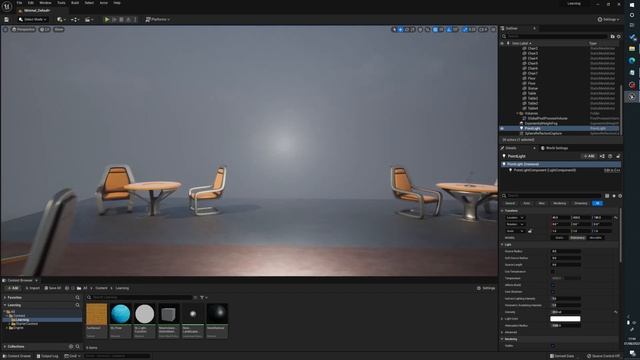
Task: Click the Add component button
Action: pyautogui.click(x=588, y=156)
